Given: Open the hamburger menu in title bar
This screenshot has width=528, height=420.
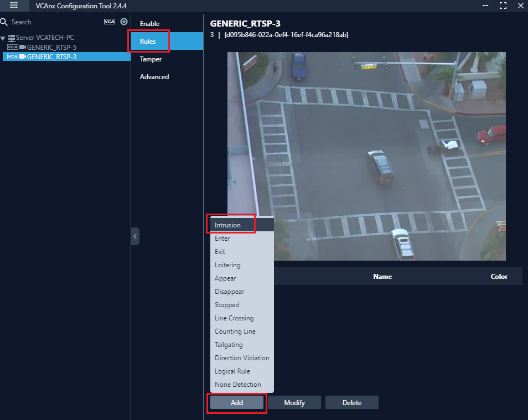Looking at the screenshot, I should click(14, 6).
